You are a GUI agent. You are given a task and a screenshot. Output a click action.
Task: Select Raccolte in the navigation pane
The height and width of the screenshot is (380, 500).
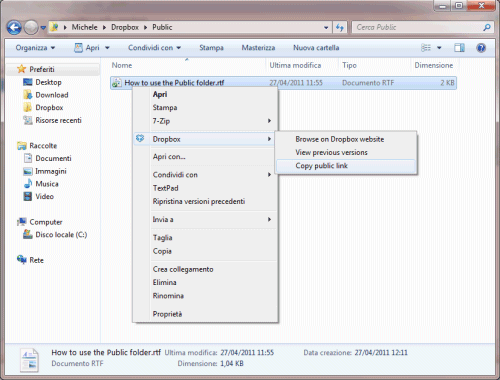37,146
